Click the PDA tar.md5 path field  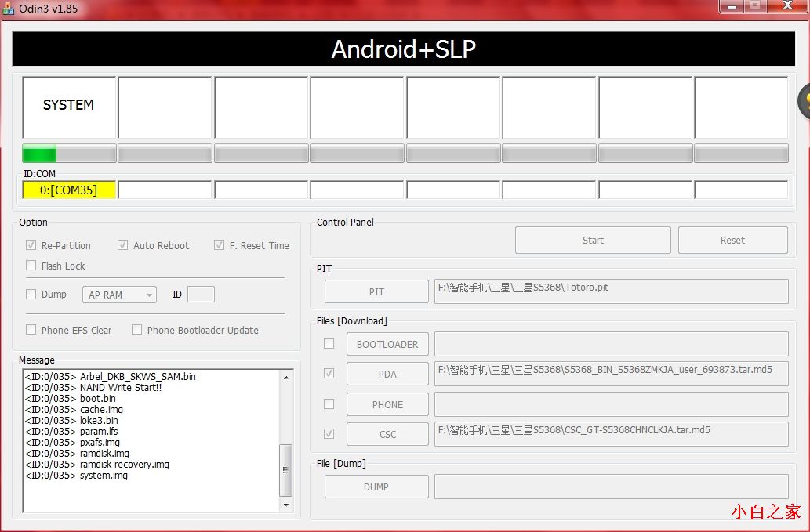click(612, 374)
